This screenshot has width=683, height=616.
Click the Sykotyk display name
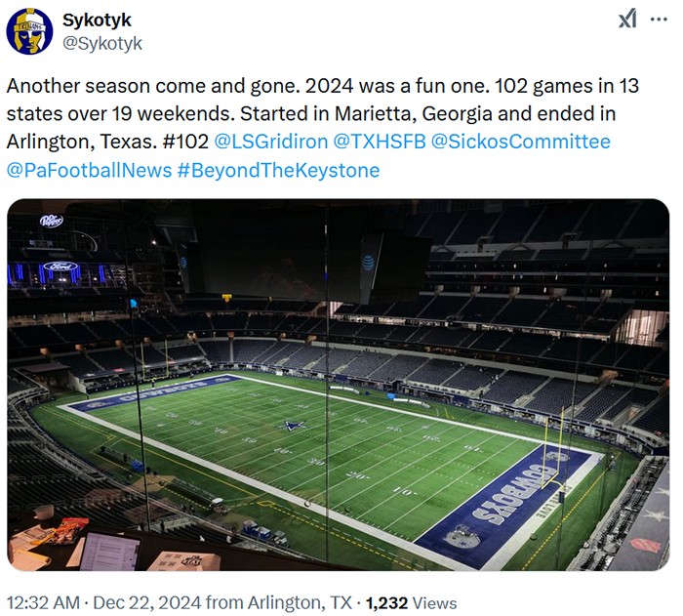97,21
